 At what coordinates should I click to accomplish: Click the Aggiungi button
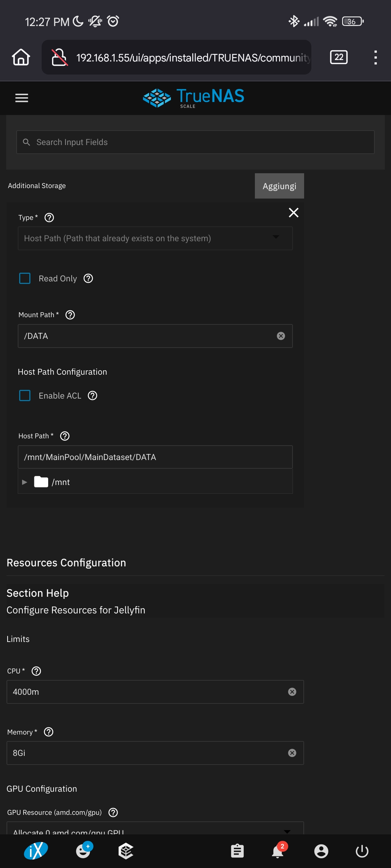click(279, 186)
